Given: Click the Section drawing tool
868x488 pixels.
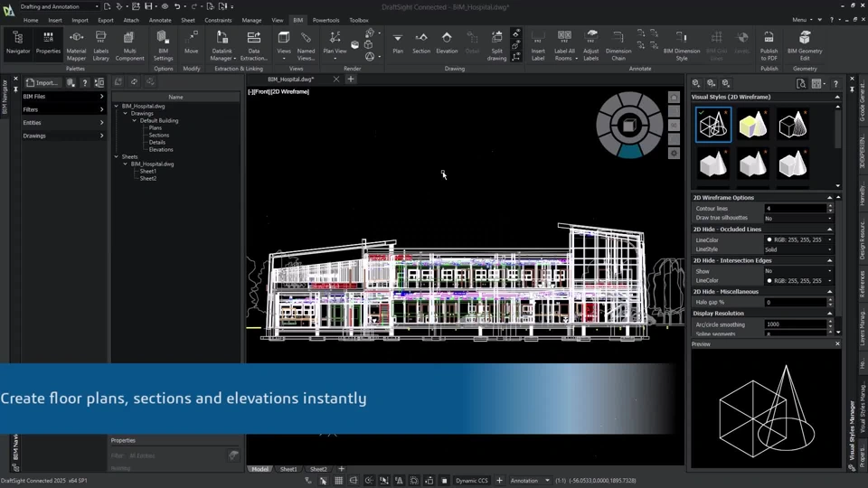Looking at the screenshot, I should coord(421,42).
